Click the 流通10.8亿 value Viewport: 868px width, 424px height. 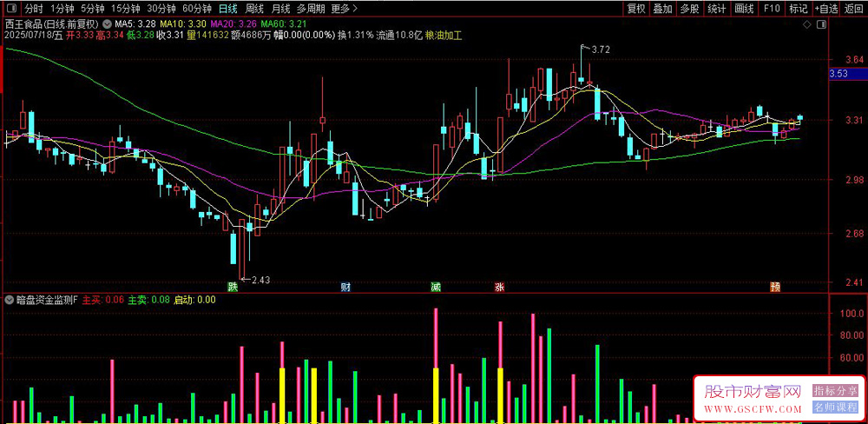click(x=399, y=35)
